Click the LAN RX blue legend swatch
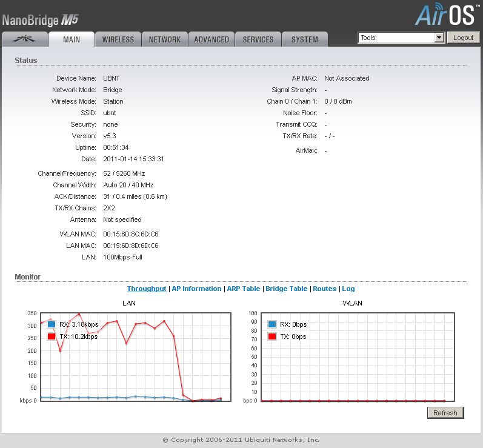 (x=52, y=324)
